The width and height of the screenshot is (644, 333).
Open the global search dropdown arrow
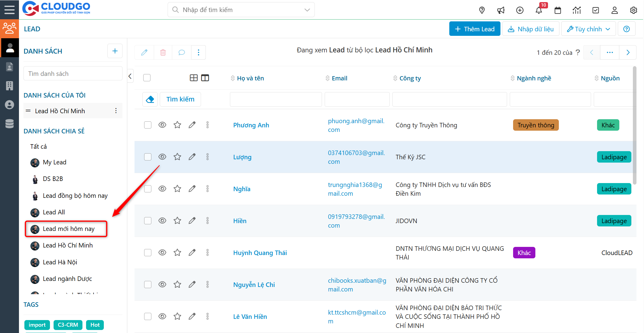click(307, 10)
